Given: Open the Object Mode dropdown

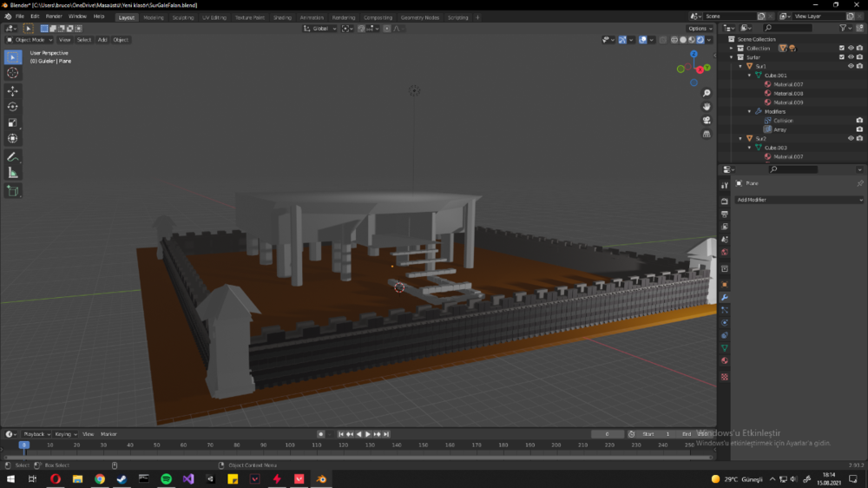Looking at the screenshot, I should (x=30, y=40).
